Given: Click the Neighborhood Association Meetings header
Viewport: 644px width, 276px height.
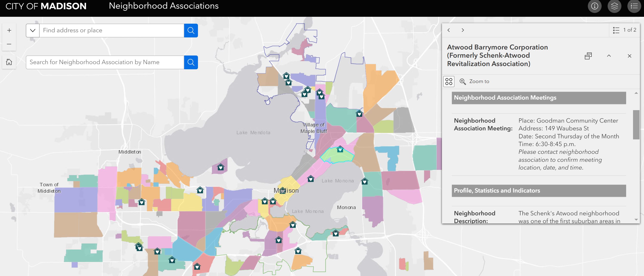Looking at the screenshot, I should pyautogui.click(x=539, y=98).
